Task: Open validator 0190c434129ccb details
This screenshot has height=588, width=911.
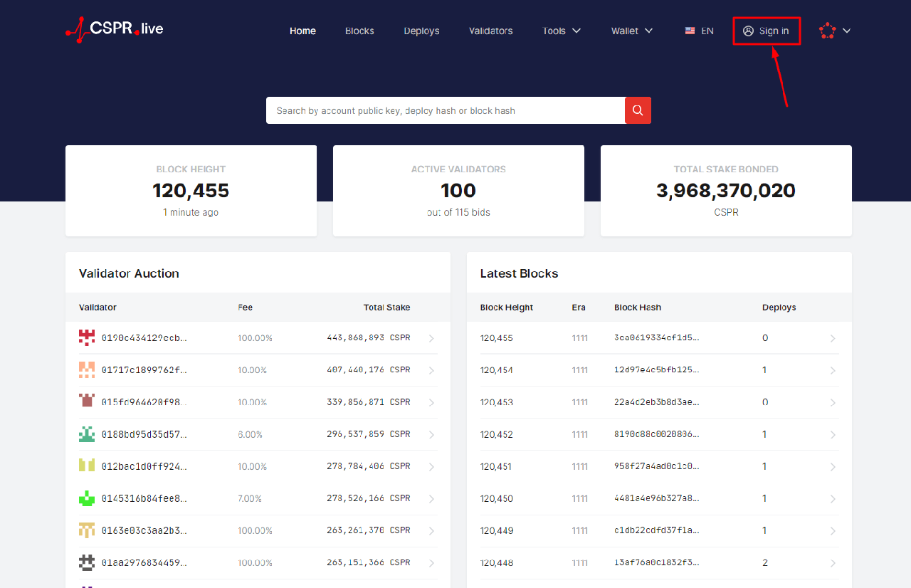Action: coord(144,338)
